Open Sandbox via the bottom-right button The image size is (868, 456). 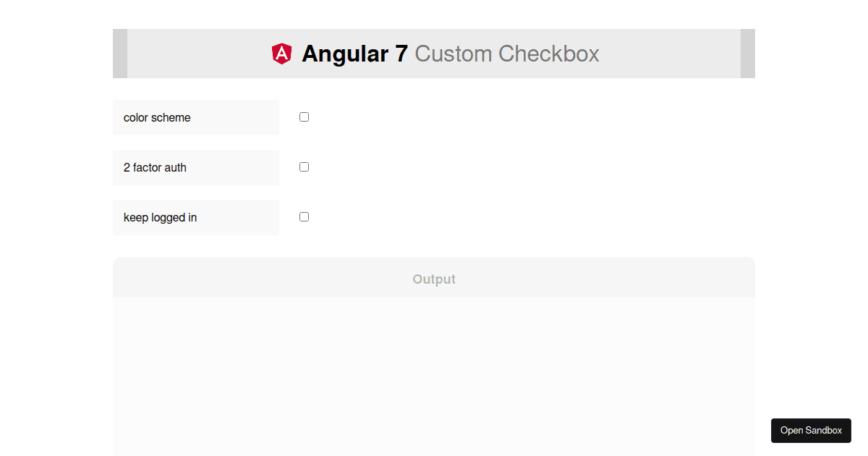(811, 430)
